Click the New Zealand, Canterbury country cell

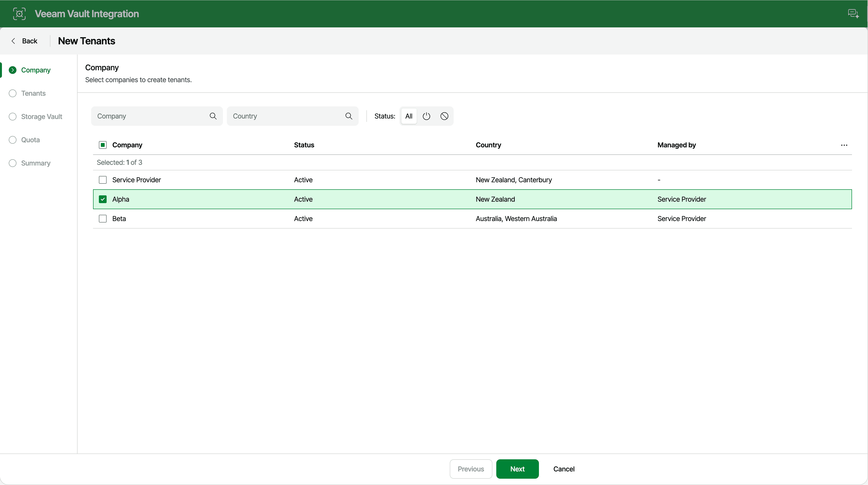513,180
